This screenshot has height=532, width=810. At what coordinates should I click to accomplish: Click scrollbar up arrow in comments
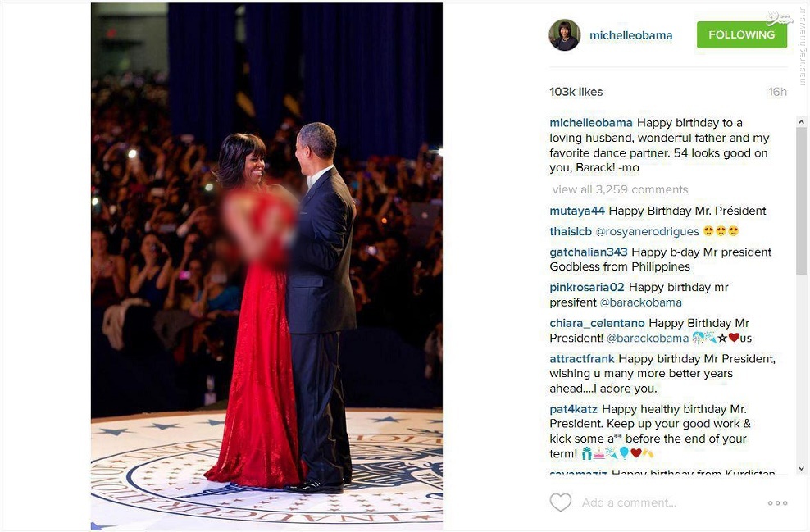pyautogui.click(x=801, y=122)
